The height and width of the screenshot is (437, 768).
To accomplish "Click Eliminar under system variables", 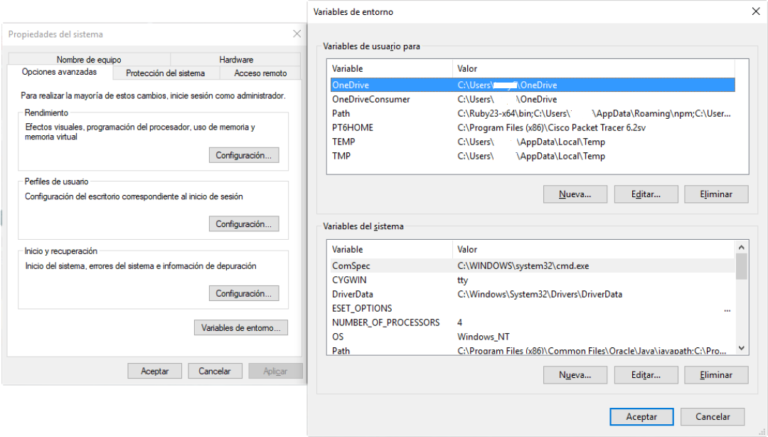I will [716, 375].
